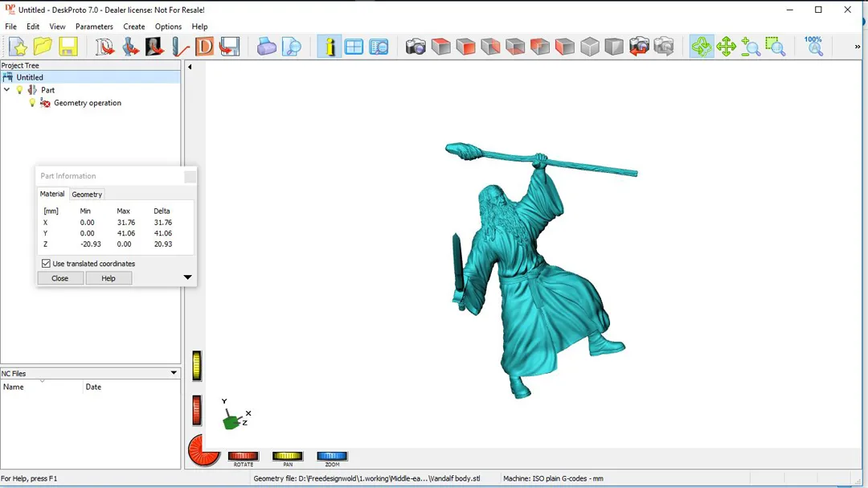Sort NC Files by Date column
The height and width of the screenshot is (488, 868).
pyautogui.click(x=132, y=387)
